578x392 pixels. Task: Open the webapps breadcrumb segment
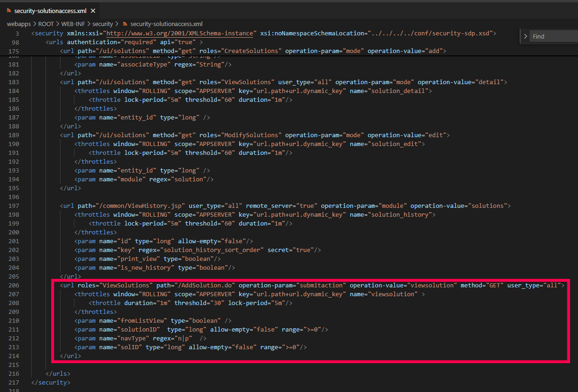tap(18, 24)
